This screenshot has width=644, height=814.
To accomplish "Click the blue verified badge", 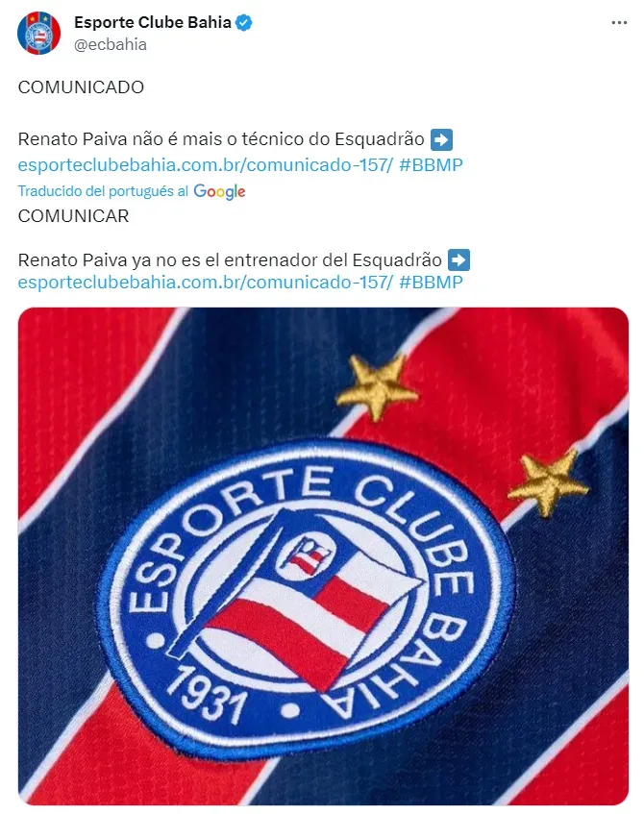I will (x=244, y=22).
